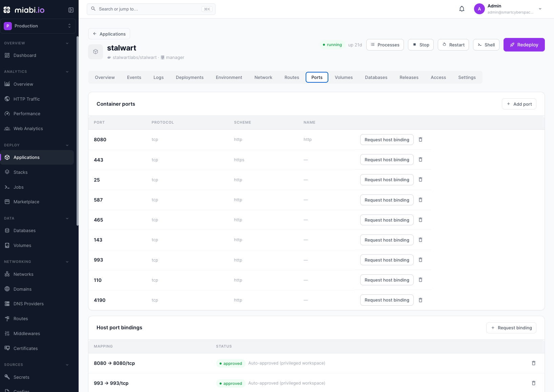
Task: Go to Jobs in sidebar
Action: pyautogui.click(x=37, y=187)
